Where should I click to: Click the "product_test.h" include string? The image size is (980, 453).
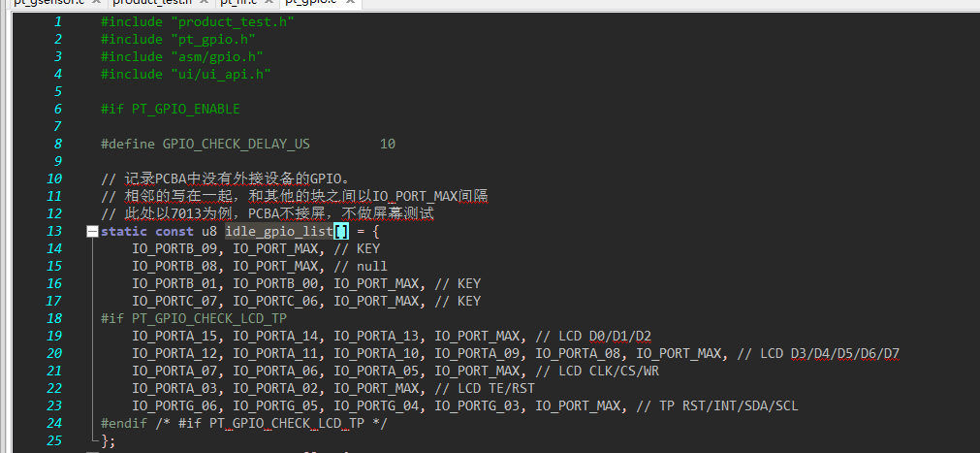[233, 22]
